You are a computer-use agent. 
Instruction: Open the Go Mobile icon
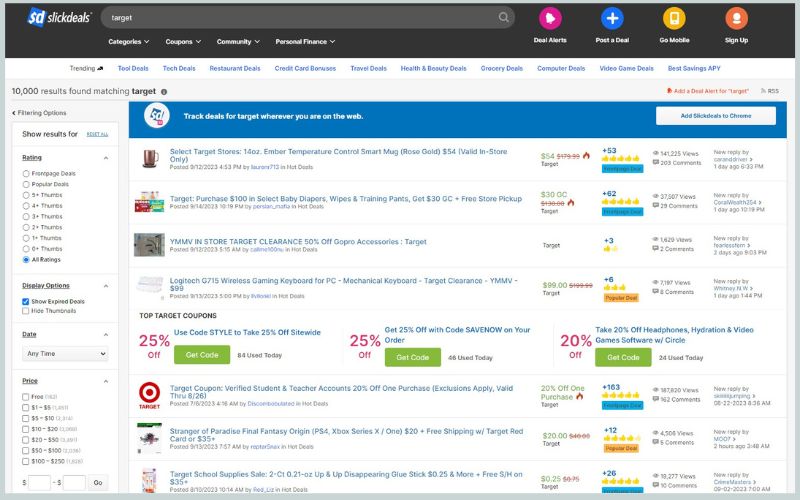(674, 18)
